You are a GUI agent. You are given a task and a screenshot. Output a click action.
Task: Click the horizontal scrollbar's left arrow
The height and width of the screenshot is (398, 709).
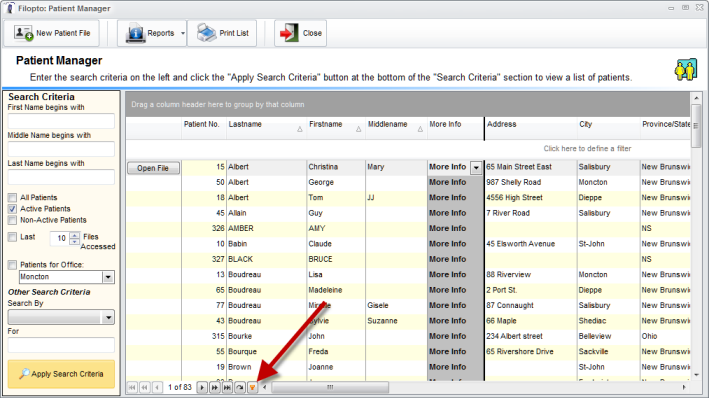265,387
